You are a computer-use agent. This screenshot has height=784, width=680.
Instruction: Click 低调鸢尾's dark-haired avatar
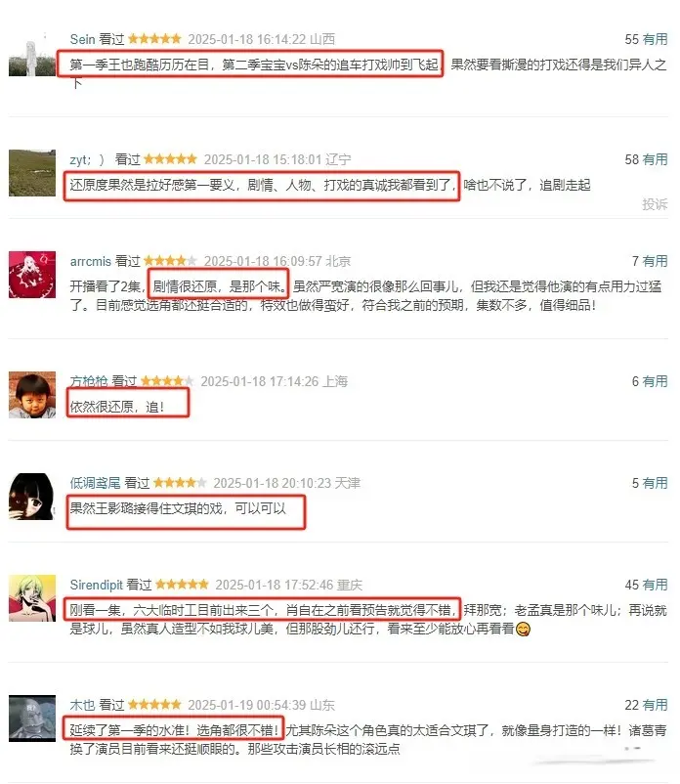tap(32, 497)
